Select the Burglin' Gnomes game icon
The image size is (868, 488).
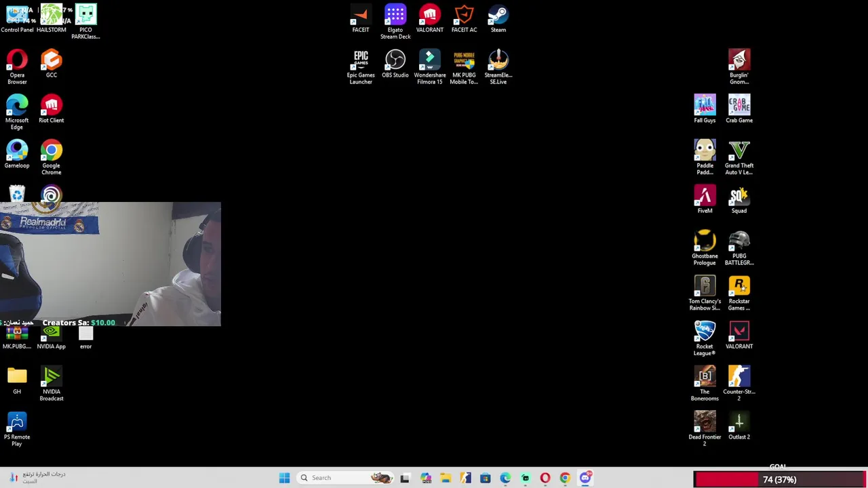739,67
